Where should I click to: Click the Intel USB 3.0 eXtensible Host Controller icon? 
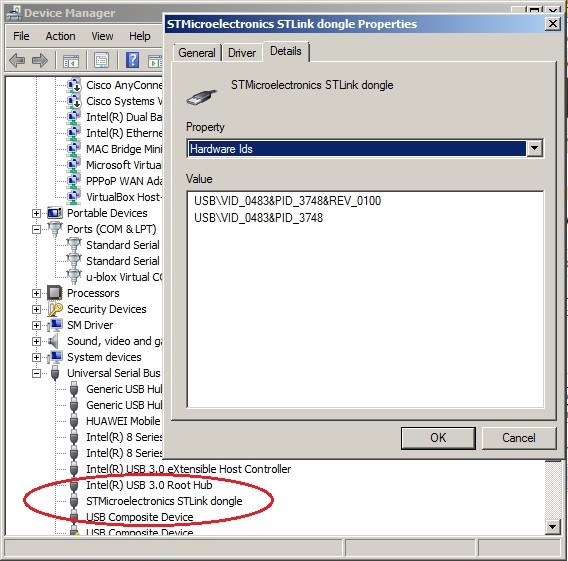74,469
